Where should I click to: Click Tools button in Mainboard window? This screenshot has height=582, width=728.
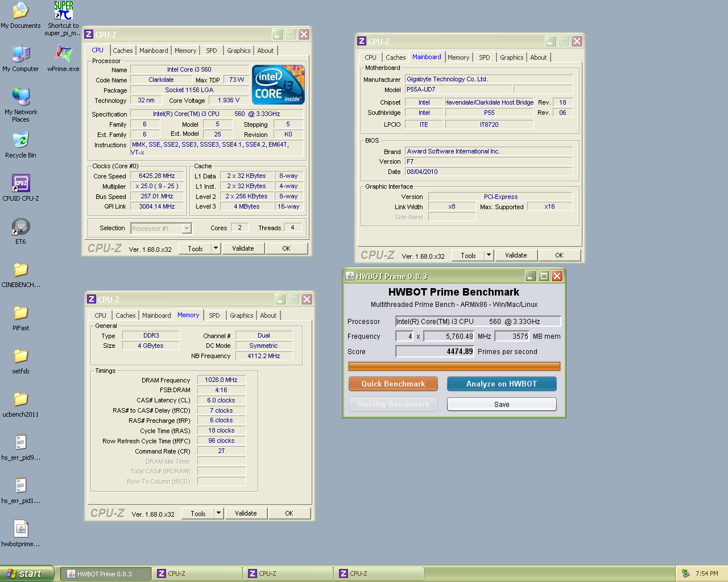click(x=468, y=255)
